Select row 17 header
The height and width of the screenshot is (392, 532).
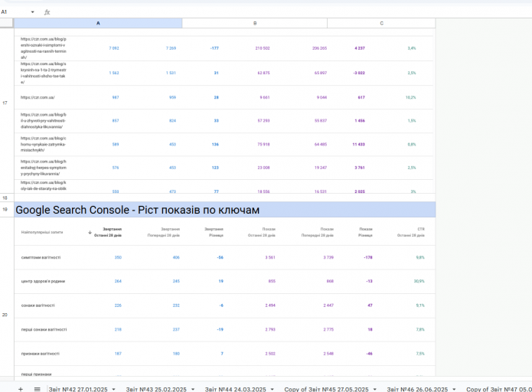point(7,103)
